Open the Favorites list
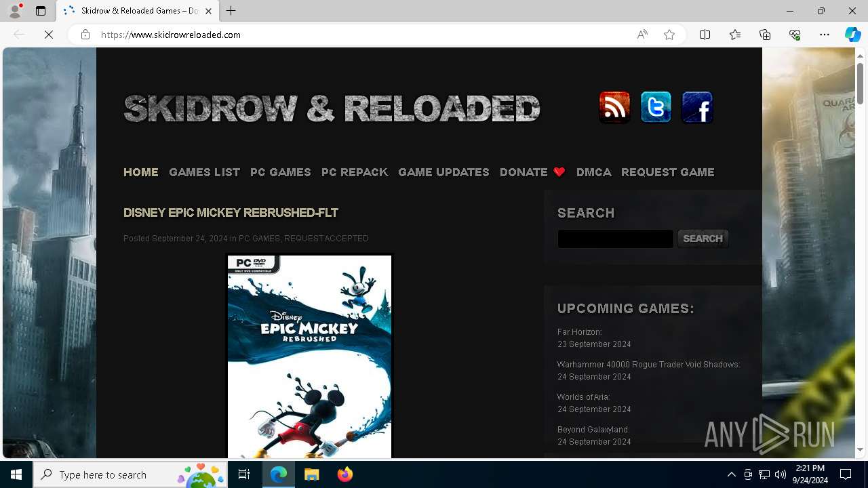868x488 pixels. coord(735,35)
